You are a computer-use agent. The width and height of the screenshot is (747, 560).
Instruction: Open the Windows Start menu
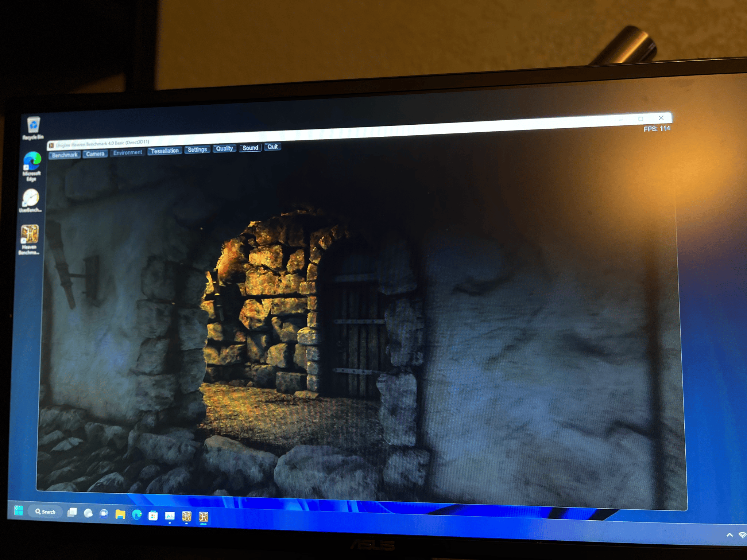19,510
